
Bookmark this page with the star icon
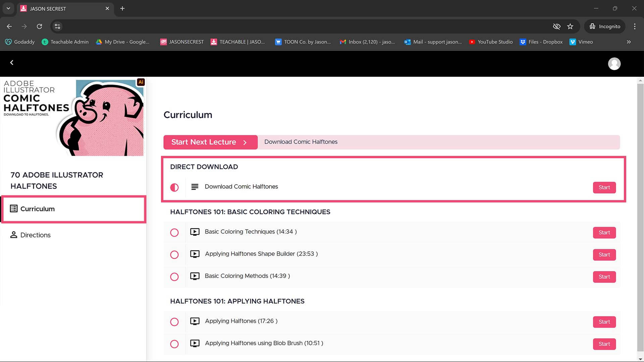pos(570,26)
